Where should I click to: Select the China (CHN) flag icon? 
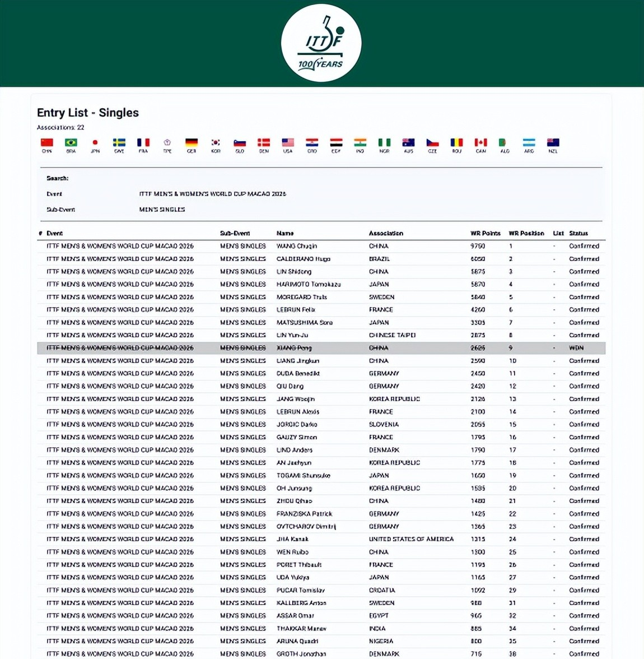pos(47,142)
